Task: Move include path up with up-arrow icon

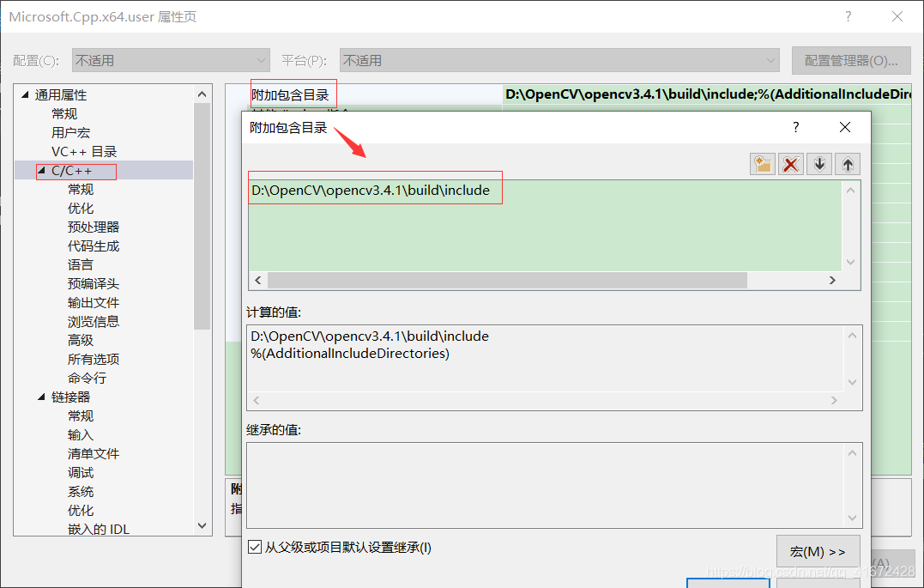Action: point(847,163)
